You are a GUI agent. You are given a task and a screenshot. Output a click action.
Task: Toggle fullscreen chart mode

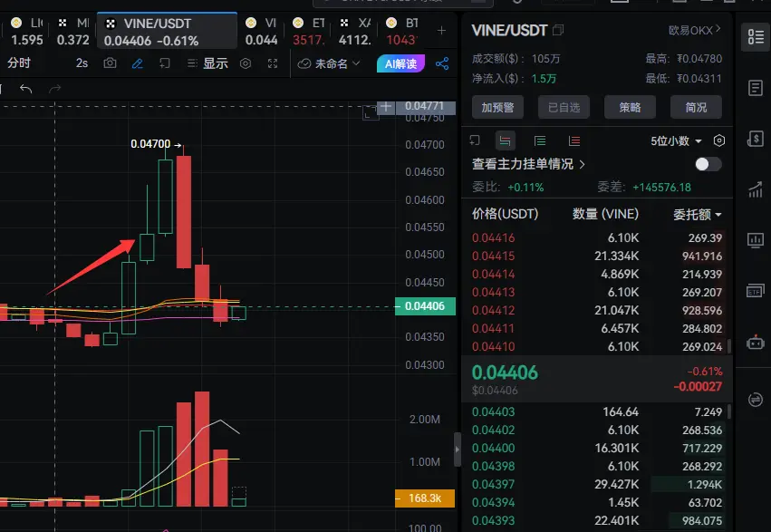[x=273, y=63]
